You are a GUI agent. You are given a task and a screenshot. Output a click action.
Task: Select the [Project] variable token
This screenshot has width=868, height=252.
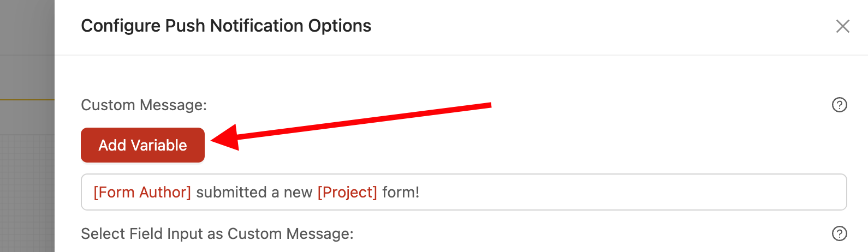347,192
